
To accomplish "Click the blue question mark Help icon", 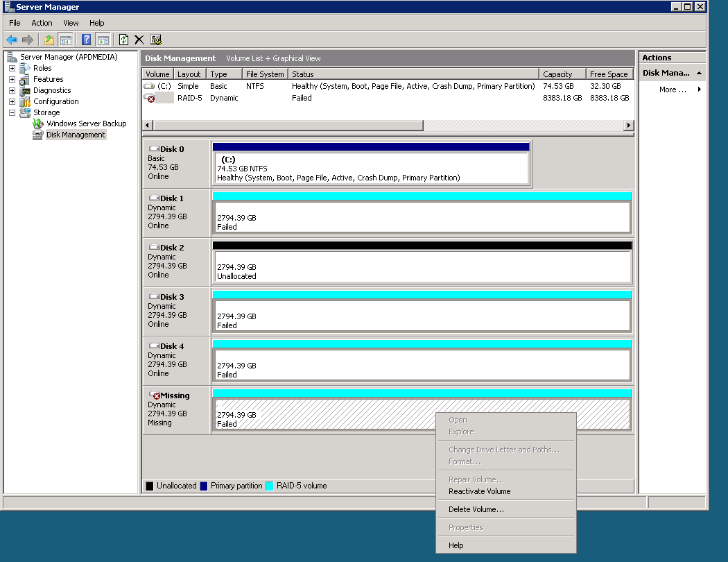I will pos(87,40).
